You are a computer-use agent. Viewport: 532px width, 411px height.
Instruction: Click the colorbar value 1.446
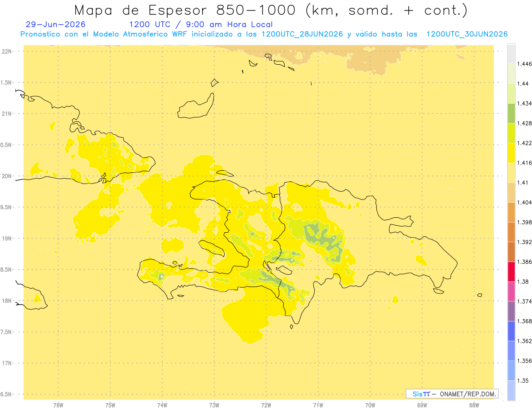coord(525,64)
